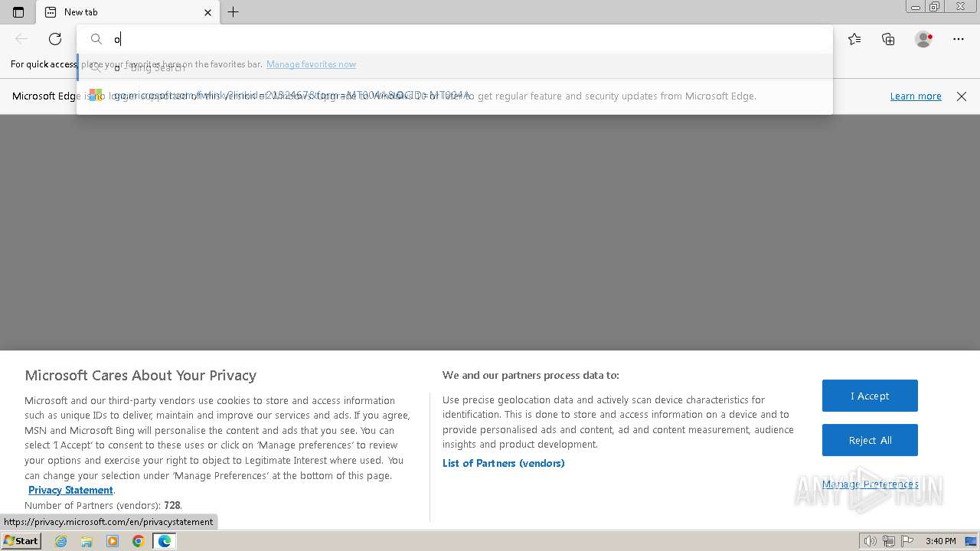Click the back navigation arrow

pos(21,39)
